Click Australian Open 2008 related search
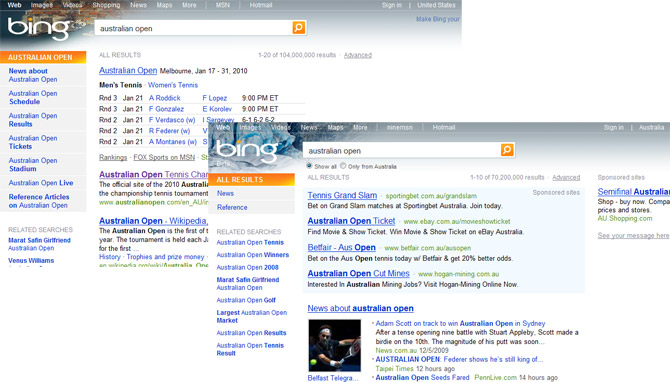670x382 pixels. click(x=247, y=267)
